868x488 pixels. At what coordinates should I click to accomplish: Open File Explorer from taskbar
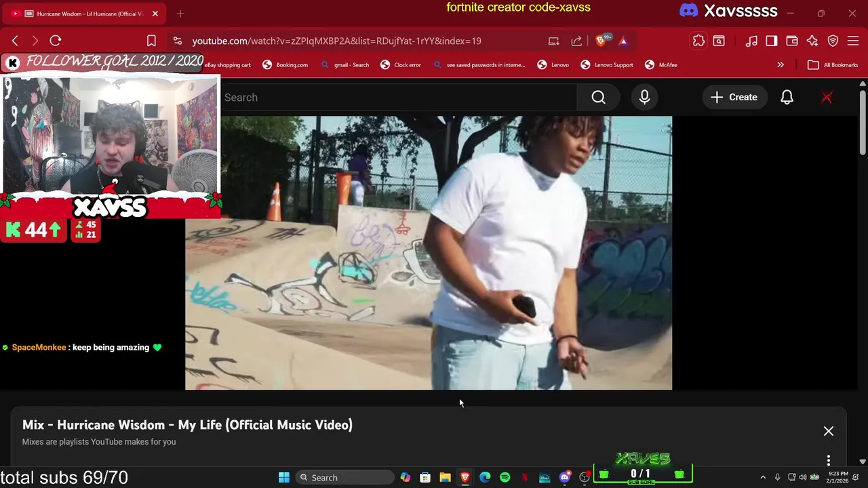pyautogui.click(x=445, y=477)
